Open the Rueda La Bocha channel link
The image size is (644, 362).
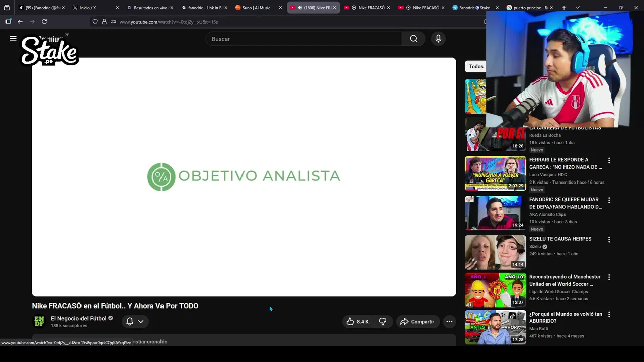coord(545,135)
